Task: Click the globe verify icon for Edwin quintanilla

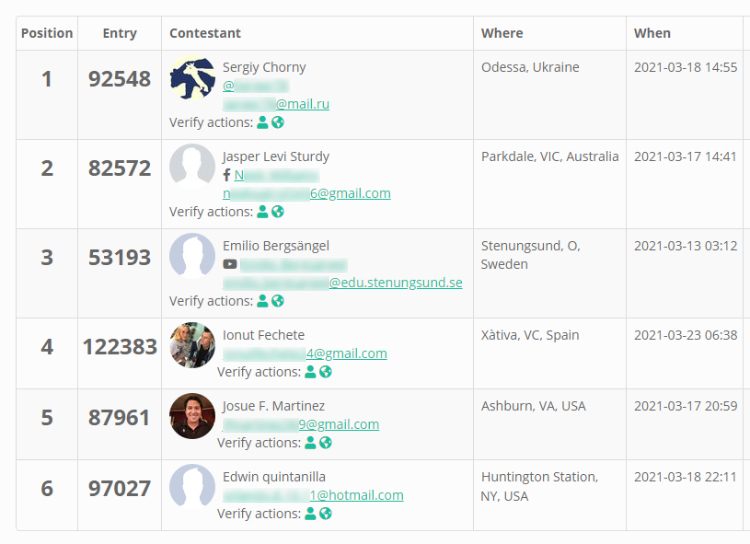Action: click(326, 513)
